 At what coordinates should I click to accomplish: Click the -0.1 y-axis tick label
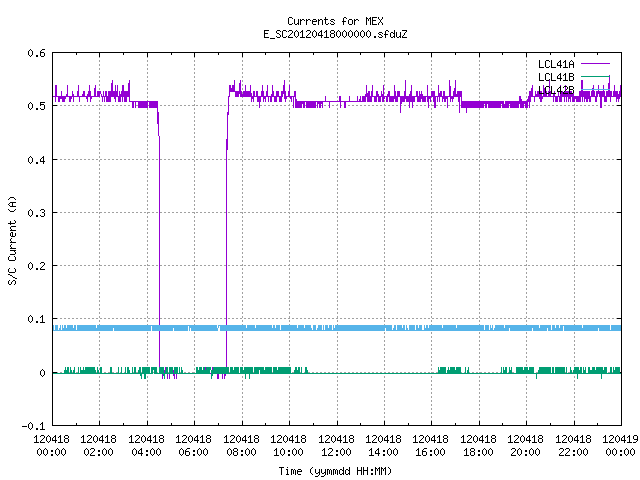tap(33, 426)
